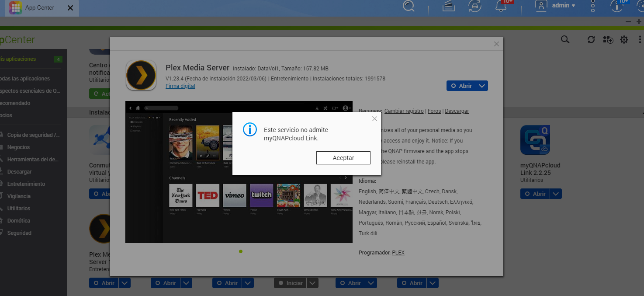The height and width of the screenshot is (296, 644).
Task: Open background tasks icon in top bar
Action: coord(474,6)
